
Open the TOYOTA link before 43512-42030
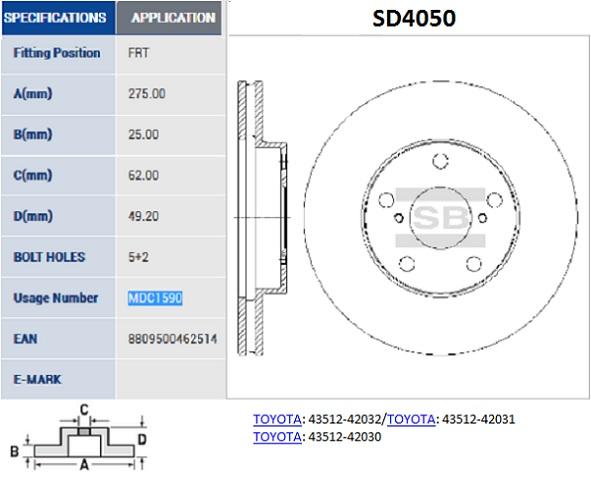pos(277,437)
